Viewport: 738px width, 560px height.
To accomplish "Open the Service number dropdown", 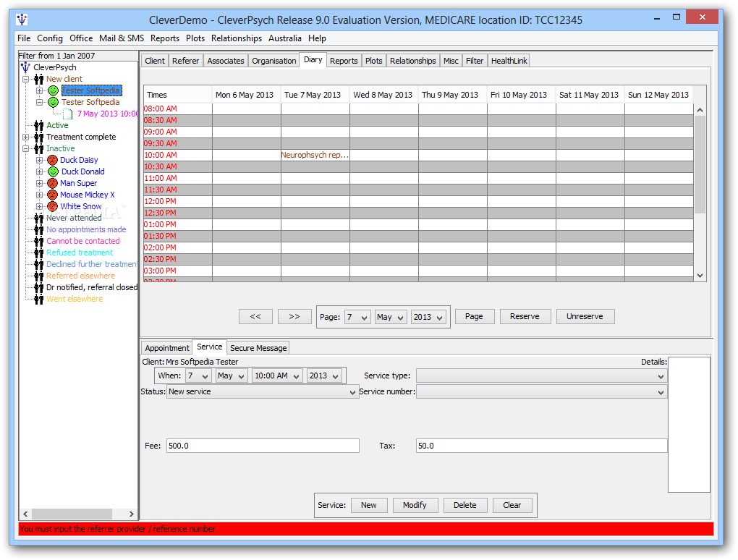I will click(541, 391).
